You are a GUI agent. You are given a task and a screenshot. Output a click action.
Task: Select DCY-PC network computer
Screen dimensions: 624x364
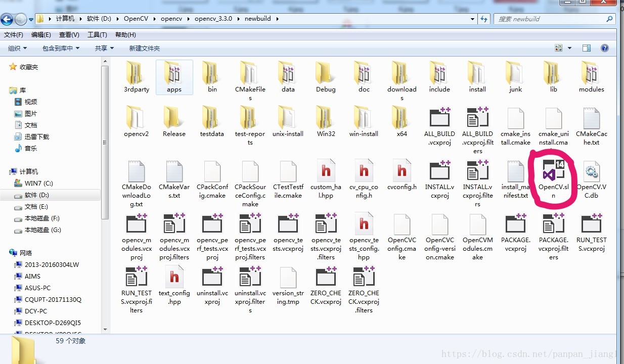(x=30, y=311)
